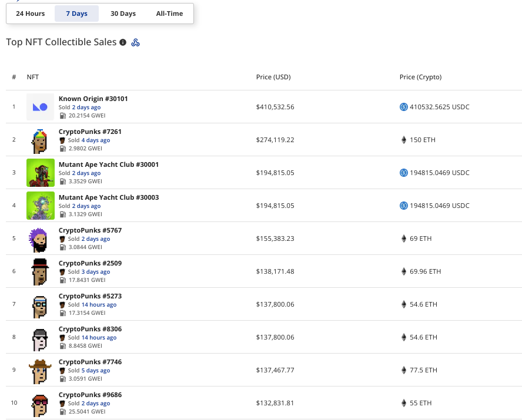Click small punk marketplace icon under CryptoPunks #8306
The width and height of the screenshot is (522, 420).
coord(62,338)
